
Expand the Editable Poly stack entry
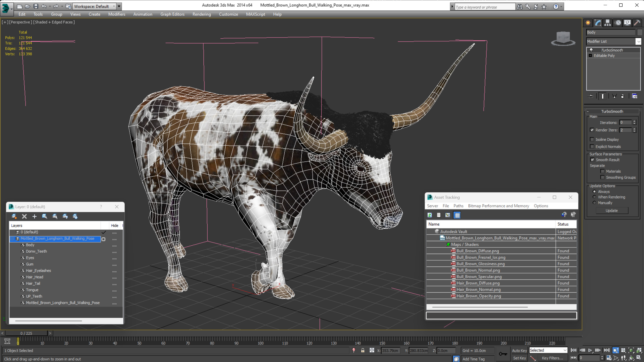[x=590, y=56]
